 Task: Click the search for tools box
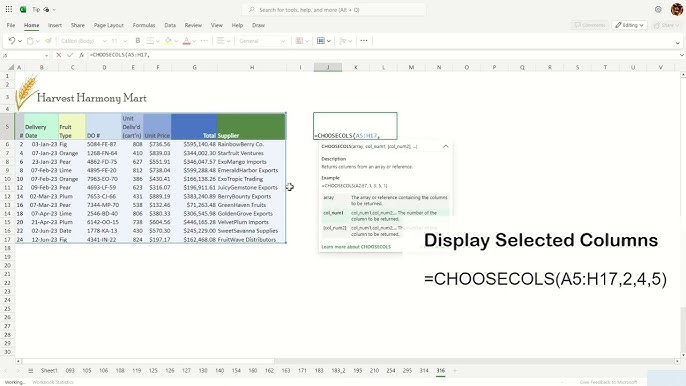point(333,10)
